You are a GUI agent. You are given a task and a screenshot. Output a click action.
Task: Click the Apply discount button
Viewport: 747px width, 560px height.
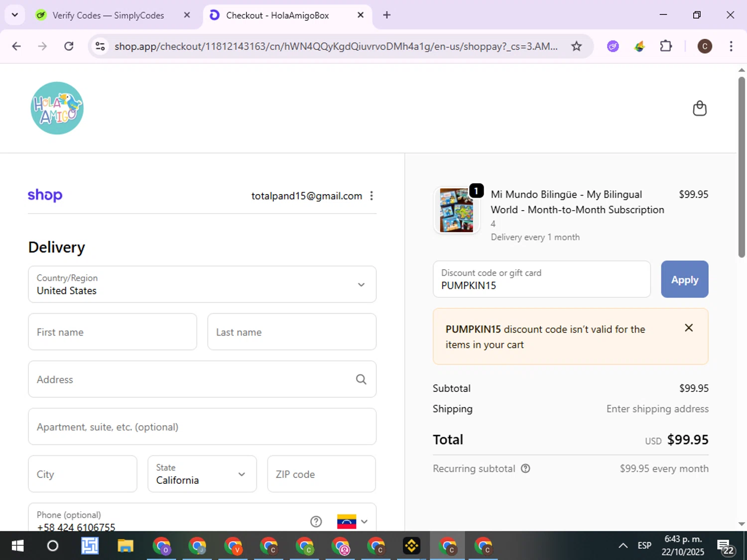coord(685,279)
